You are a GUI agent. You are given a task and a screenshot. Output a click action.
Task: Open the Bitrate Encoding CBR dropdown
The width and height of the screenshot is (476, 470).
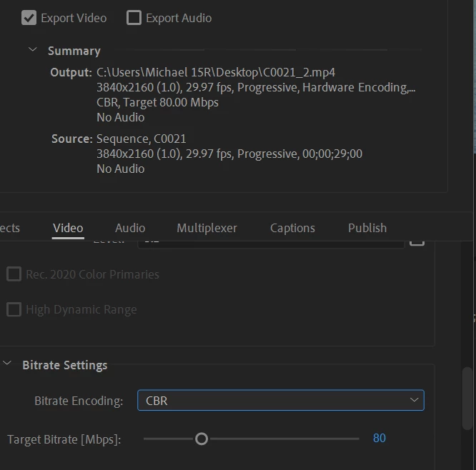point(281,400)
